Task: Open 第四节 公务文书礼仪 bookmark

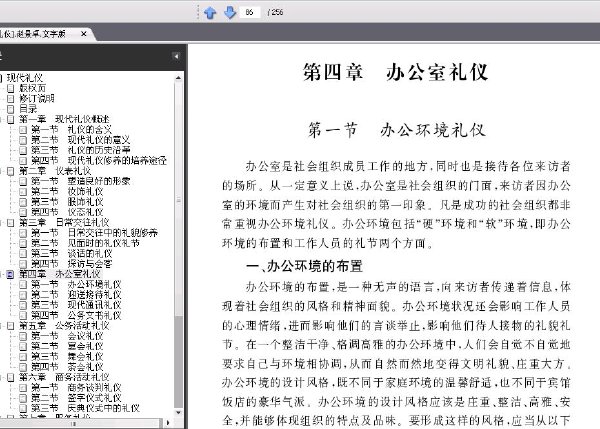Action: click(76, 315)
